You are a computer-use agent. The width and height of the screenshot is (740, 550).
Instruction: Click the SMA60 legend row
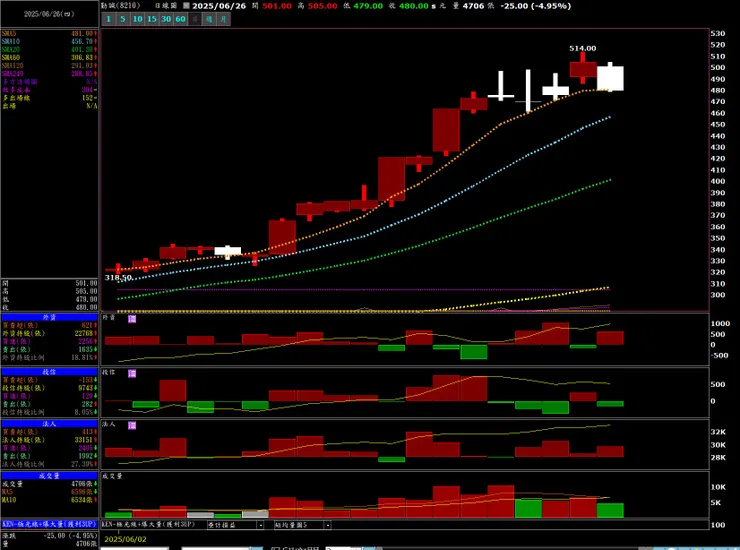pyautogui.click(x=50, y=58)
